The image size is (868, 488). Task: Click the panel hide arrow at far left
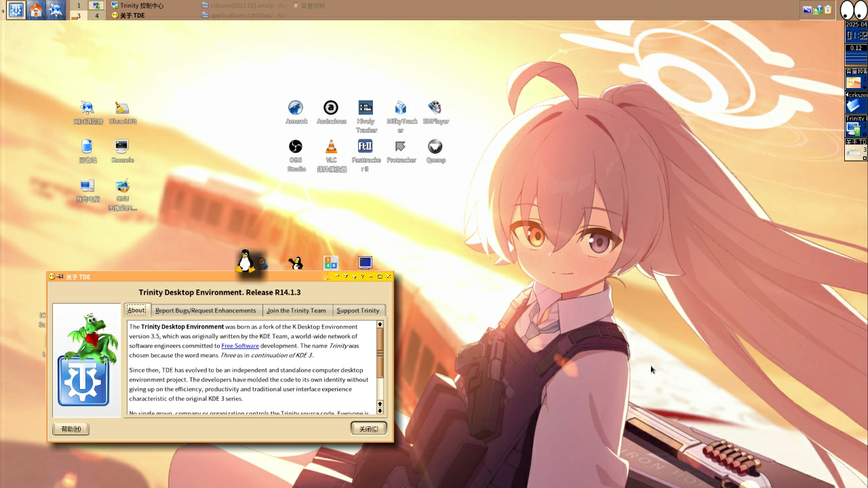tap(3, 10)
